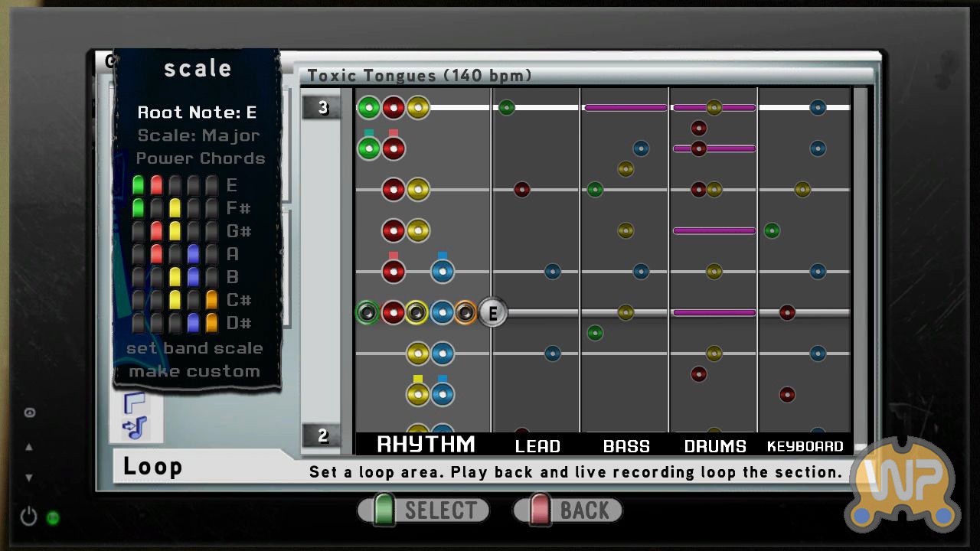
Task: Switch to the LEAD track tab
Action: tap(537, 445)
